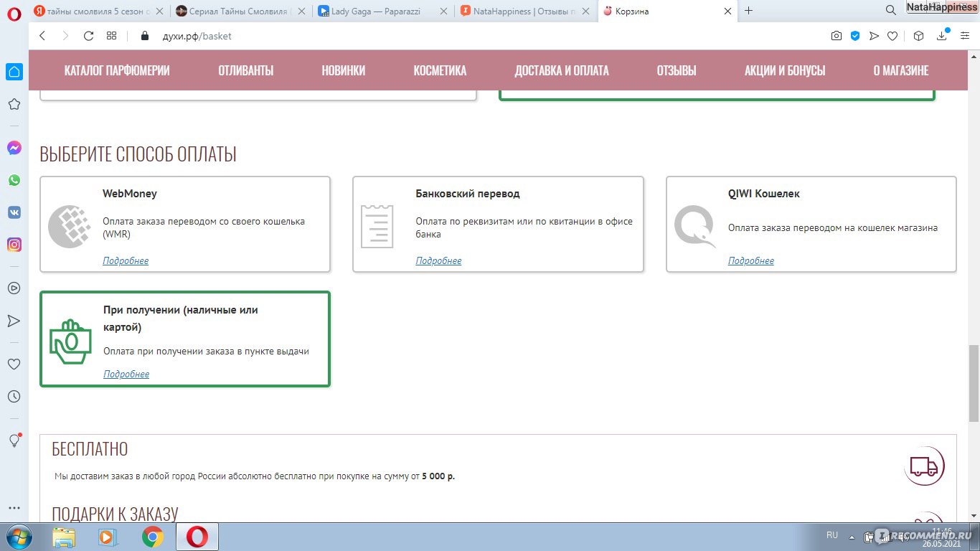Open sidebar home icon
Viewport: 980px width, 551px height.
pos(14,72)
